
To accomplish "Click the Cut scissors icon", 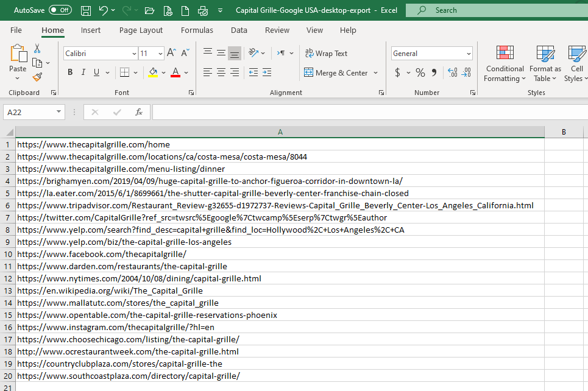I will click(x=37, y=49).
